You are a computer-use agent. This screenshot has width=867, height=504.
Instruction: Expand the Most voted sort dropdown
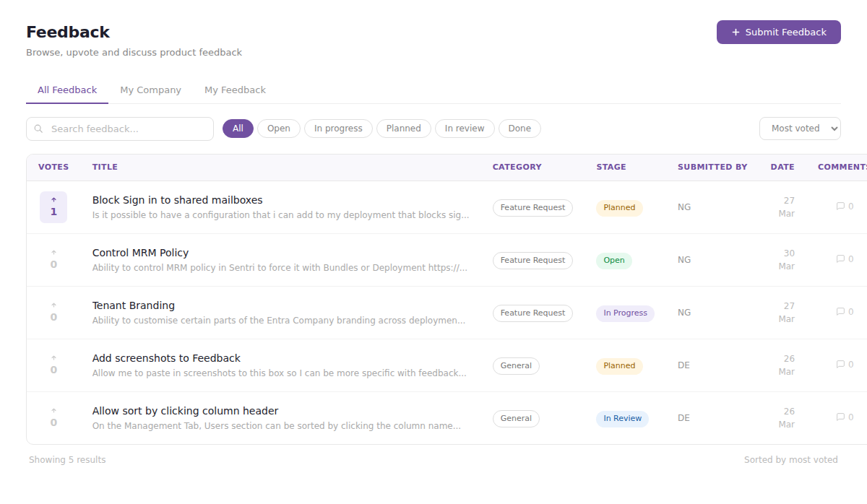(x=800, y=129)
